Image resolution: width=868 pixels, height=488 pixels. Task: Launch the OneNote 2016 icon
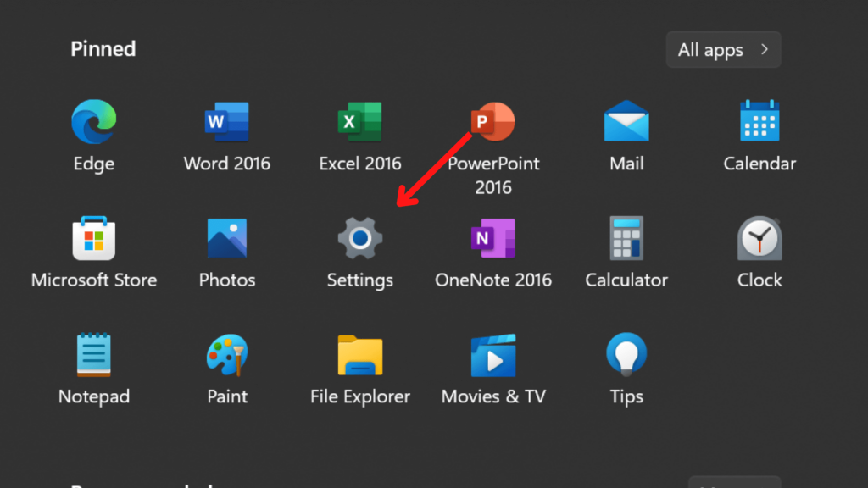(x=492, y=238)
